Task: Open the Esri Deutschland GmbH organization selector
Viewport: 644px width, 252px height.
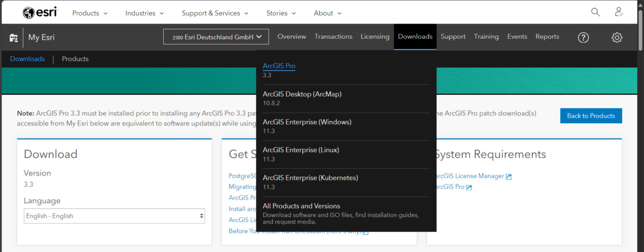Action: pyautogui.click(x=216, y=37)
